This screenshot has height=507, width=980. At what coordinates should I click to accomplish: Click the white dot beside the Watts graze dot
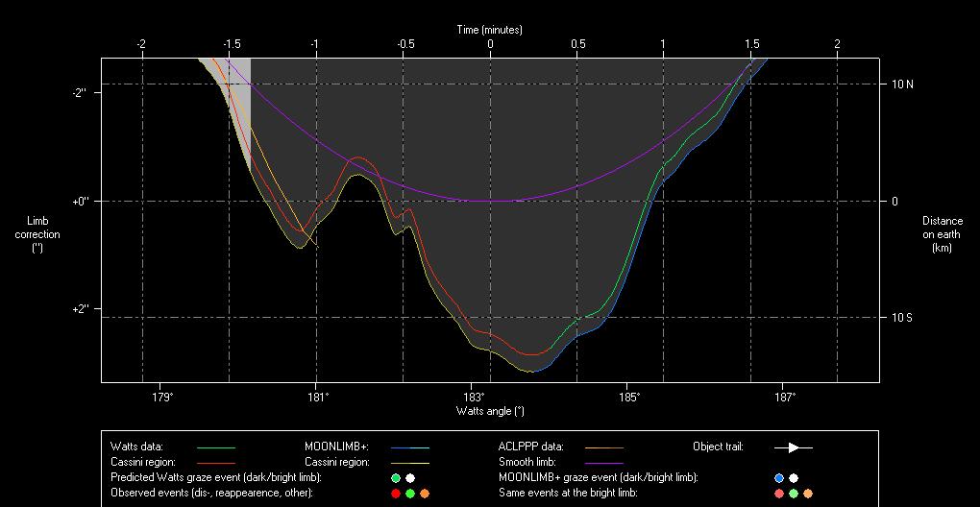[410, 478]
